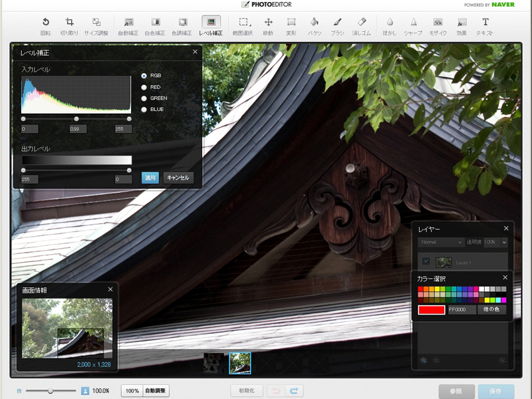Click the Cancel (キャンセル) button

[x=178, y=178]
